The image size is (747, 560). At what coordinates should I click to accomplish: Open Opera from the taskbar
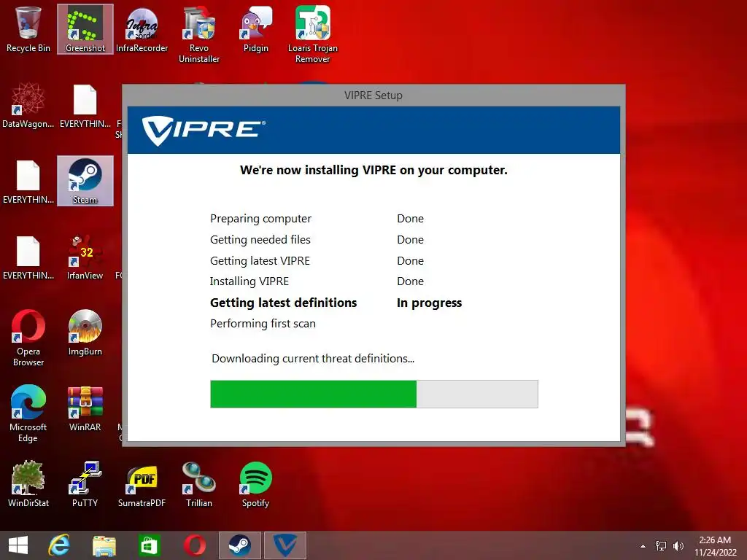point(194,545)
